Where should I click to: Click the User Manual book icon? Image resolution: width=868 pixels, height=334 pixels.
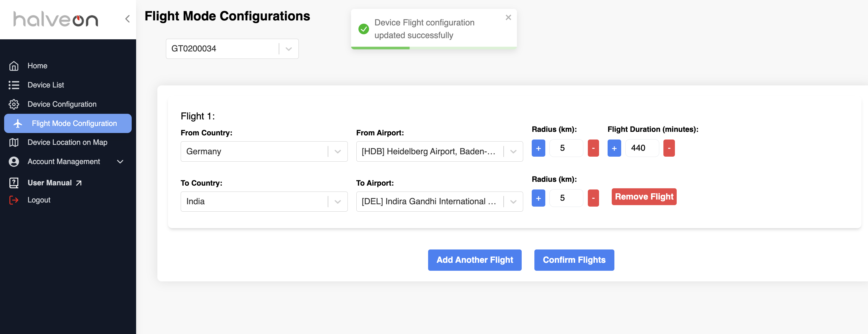[14, 183]
